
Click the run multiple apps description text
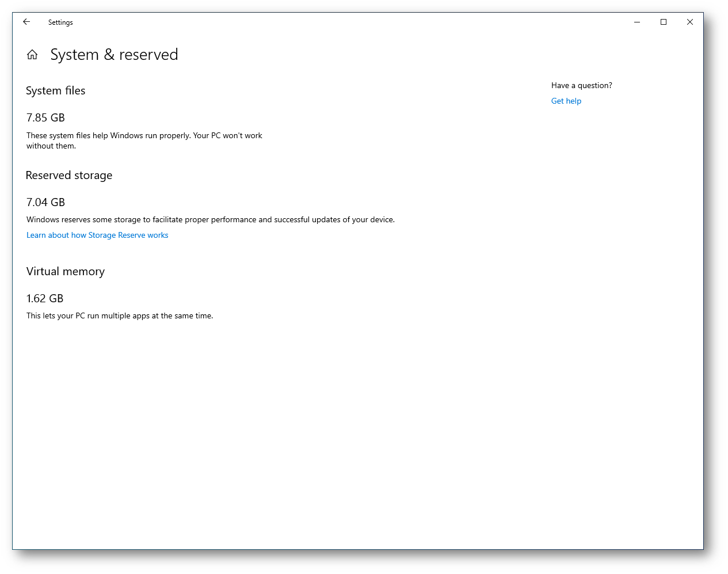[120, 315]
